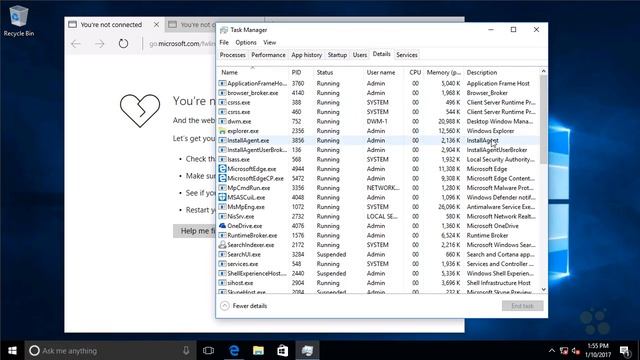
Task: Select the OneDrive.exe cloud icon
Action: coord(222,226)
